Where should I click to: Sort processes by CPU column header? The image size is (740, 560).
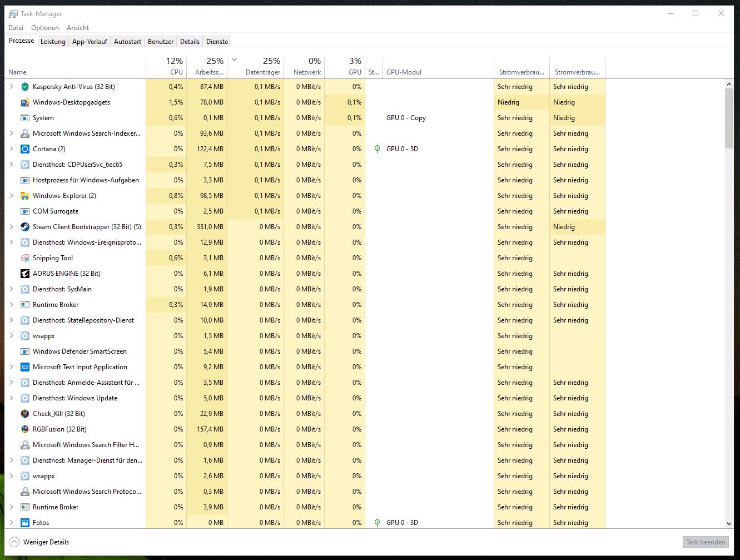coord(166,67)
